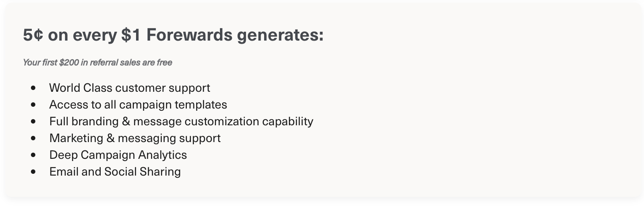
Task: Click bullet dot beside Marketing & messaging support
Action: [33, 139]
